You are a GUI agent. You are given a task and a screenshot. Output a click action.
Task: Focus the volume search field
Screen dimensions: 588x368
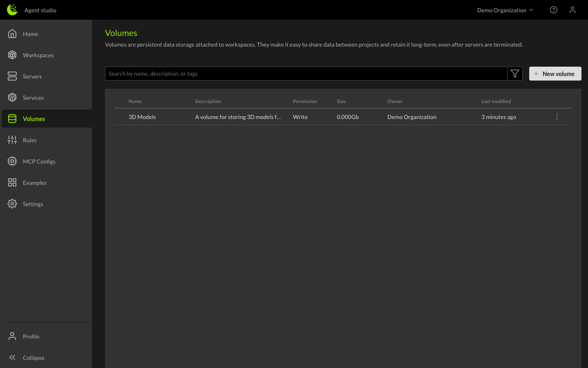[x=306, y=74]
